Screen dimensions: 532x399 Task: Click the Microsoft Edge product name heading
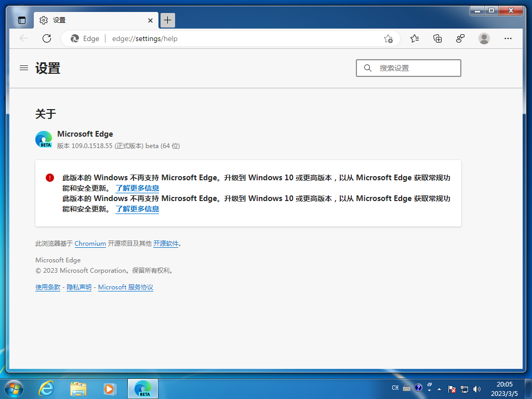click(85, 134)
